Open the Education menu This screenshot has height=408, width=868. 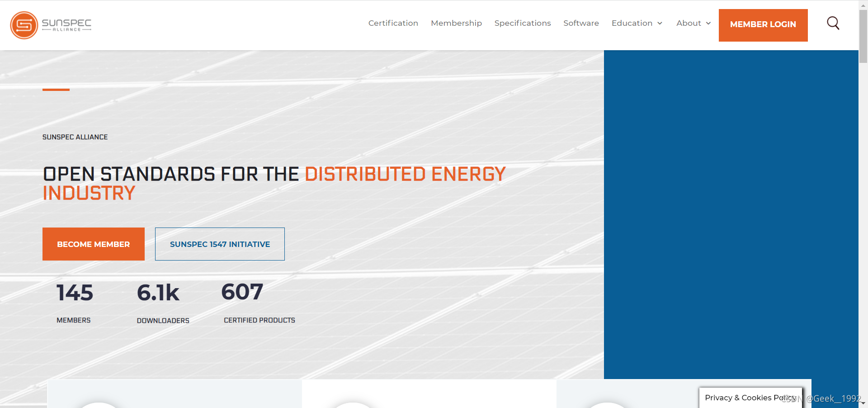[632, 23]
